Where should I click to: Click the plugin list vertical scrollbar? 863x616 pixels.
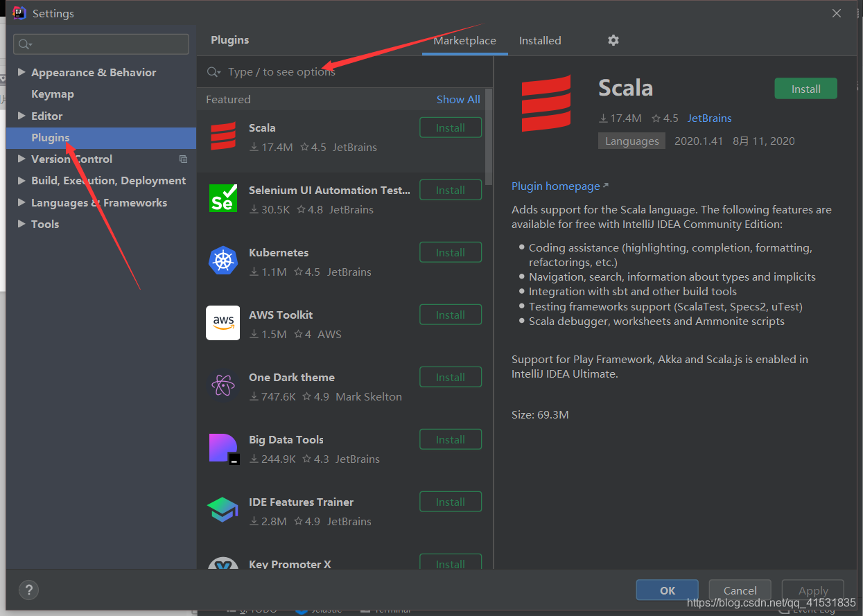[x=489, y=137]
